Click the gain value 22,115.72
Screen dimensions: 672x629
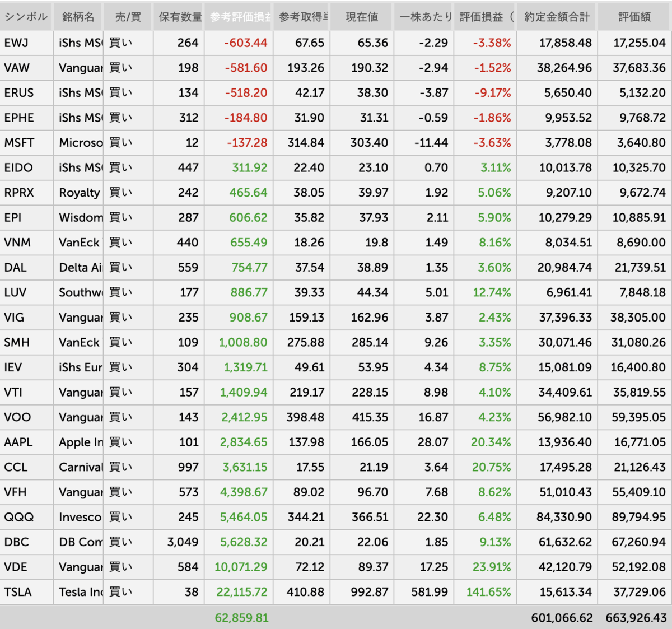[x=242, y=592]
